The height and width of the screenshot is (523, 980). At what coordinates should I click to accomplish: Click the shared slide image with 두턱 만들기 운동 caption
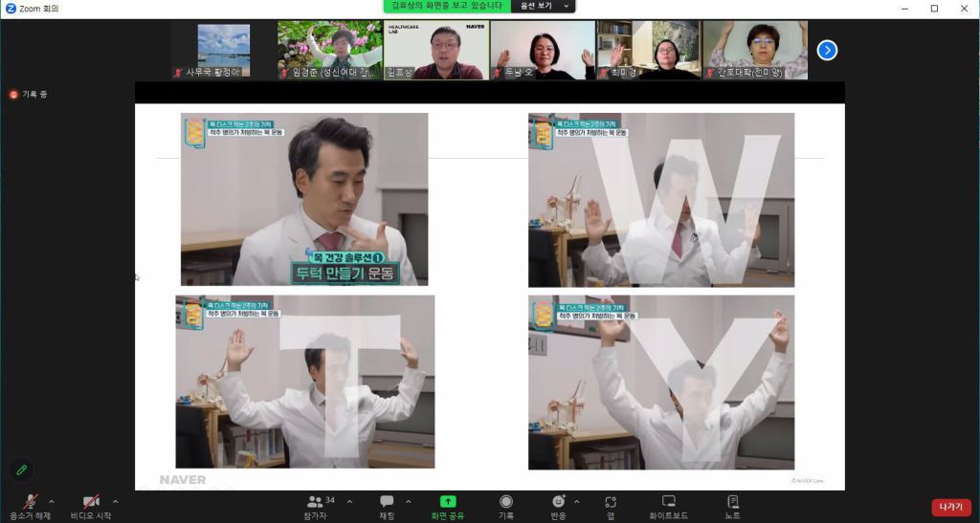(x=304, y=199)
